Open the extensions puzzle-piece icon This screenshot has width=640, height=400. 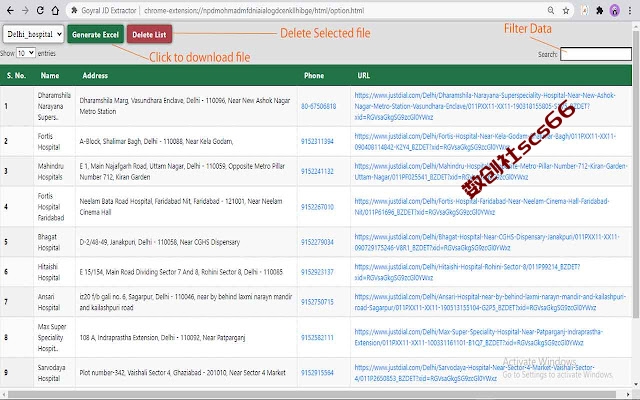point(600,11)
